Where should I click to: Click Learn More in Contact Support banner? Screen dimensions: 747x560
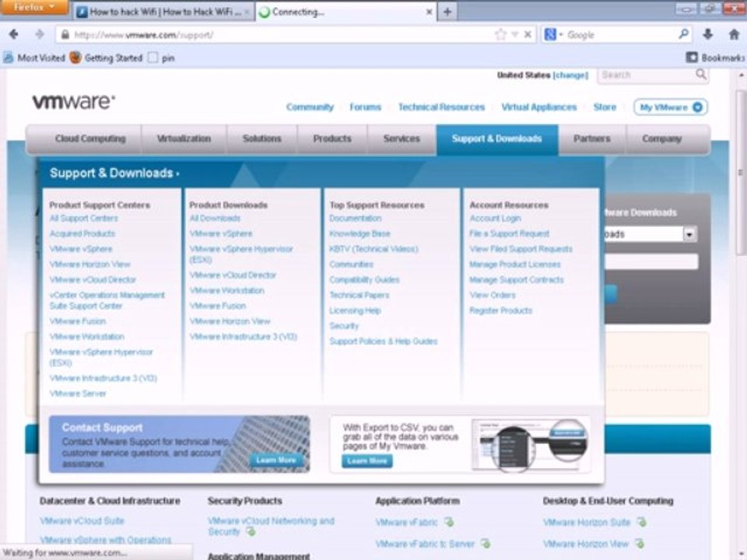click(275, 460)
